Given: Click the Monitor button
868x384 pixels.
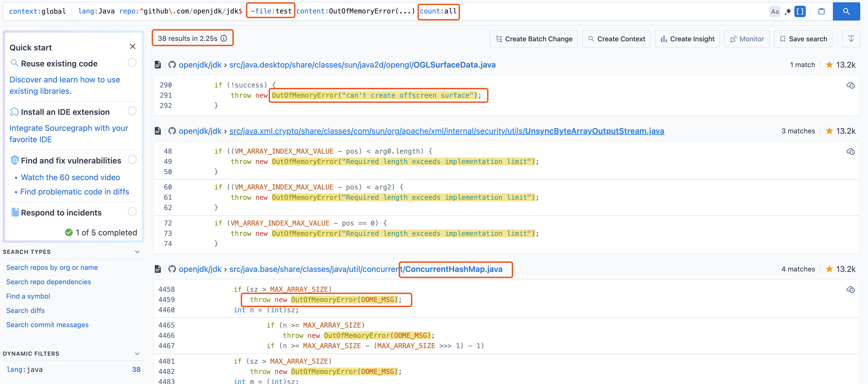Looking at the screenshot, I should [746, 39].
